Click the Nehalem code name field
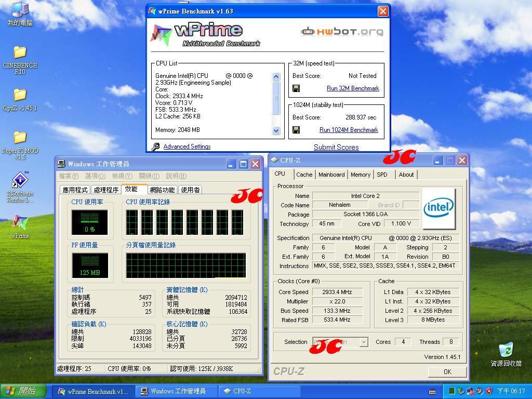532x399 pixels. [340, 205]
